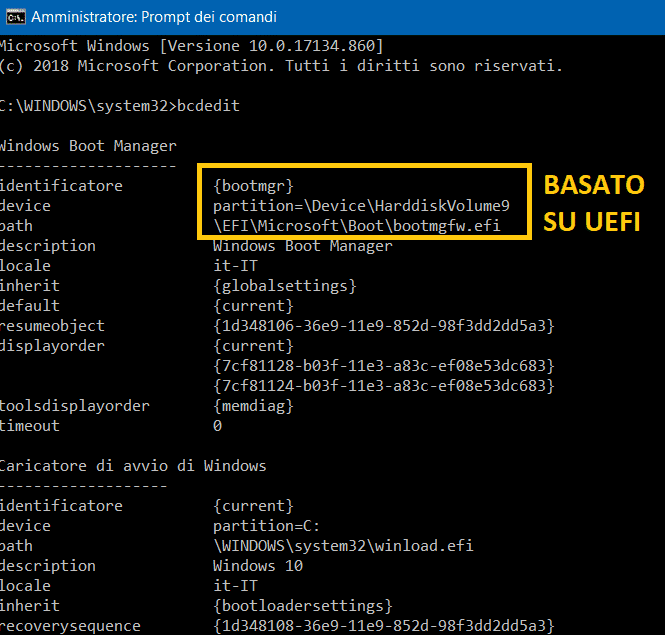Click the "Caricatore di avvio di Windows" heading
The image size is (665, 635).
tap(132, 466)
